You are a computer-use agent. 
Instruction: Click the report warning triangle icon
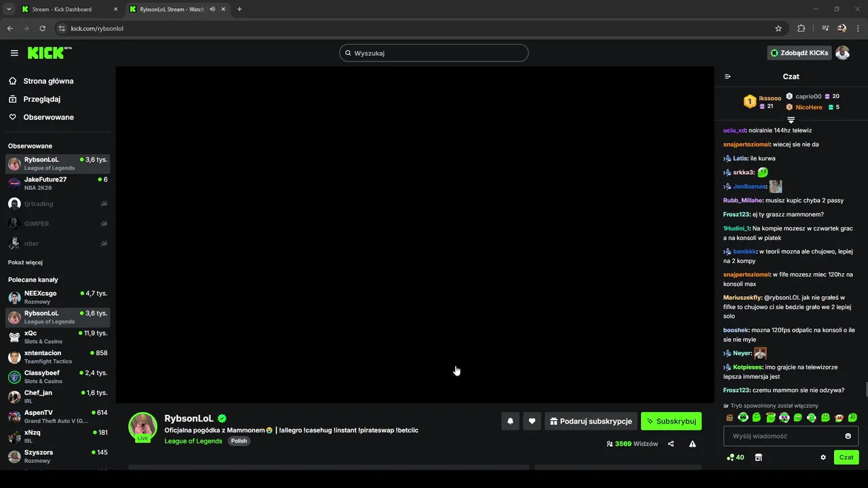[x=692, y=444]
